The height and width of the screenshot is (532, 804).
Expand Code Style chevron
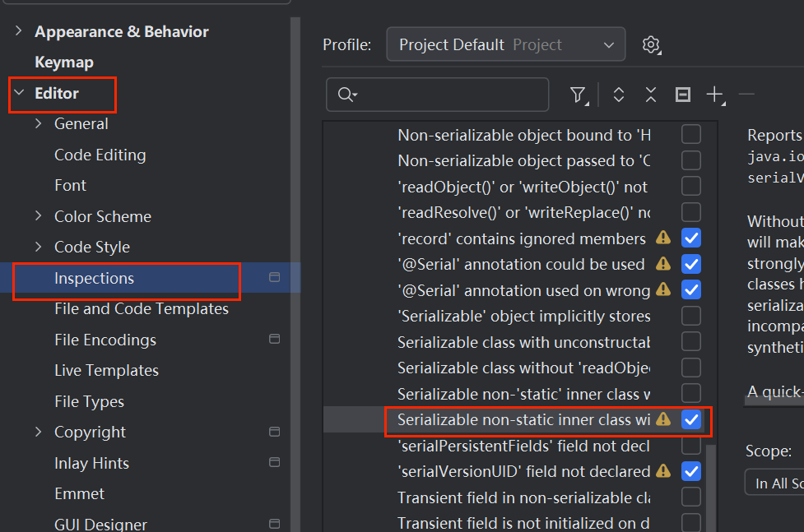39,247
